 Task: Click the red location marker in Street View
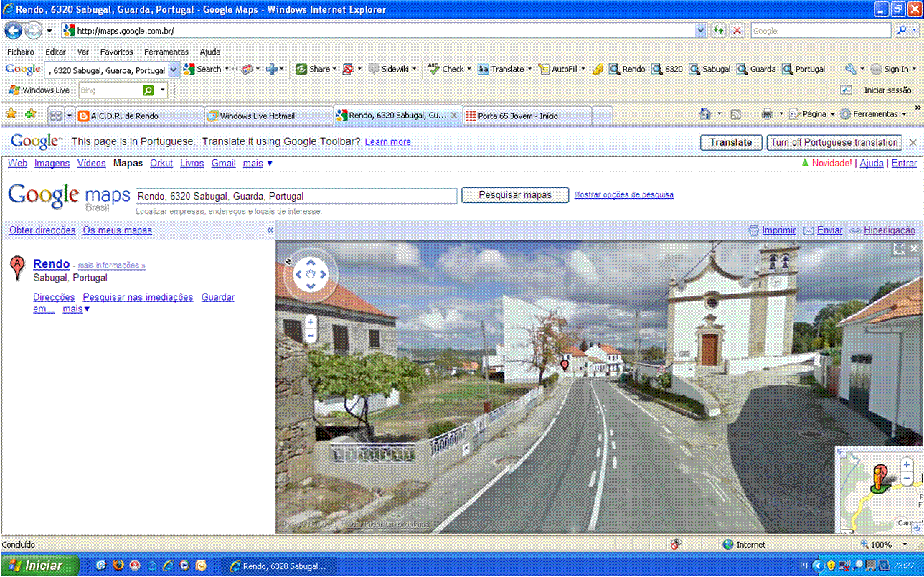pos(565,365)
